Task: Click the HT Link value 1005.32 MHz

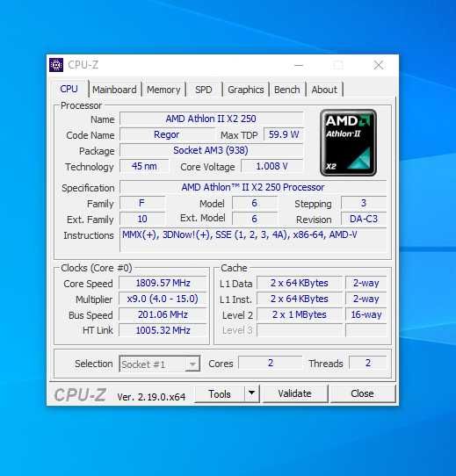Action: tap(163, 330)
